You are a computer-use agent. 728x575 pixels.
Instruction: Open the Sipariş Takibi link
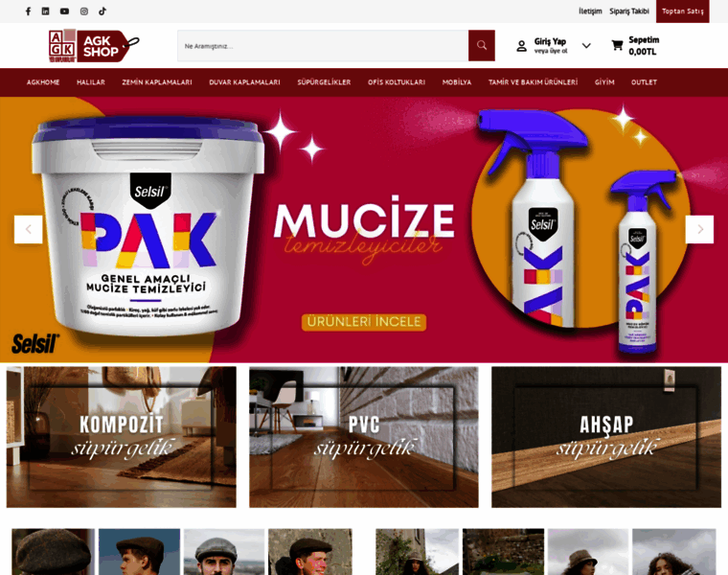tap(629, 11)
